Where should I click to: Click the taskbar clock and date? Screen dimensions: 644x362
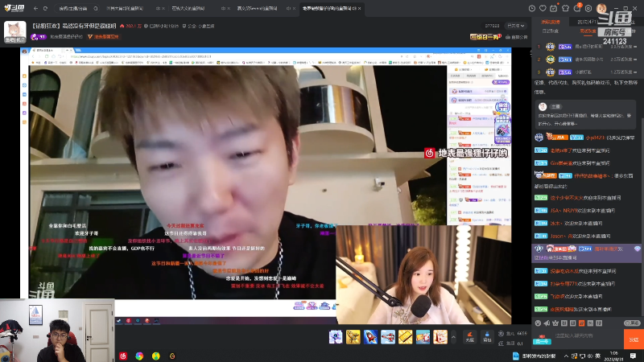tap(614, 356)
